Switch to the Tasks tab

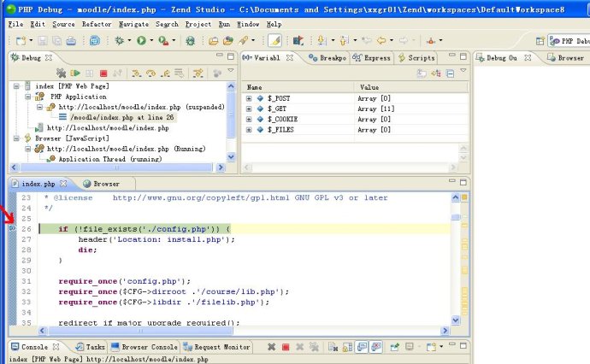click(x=91, y=347)
